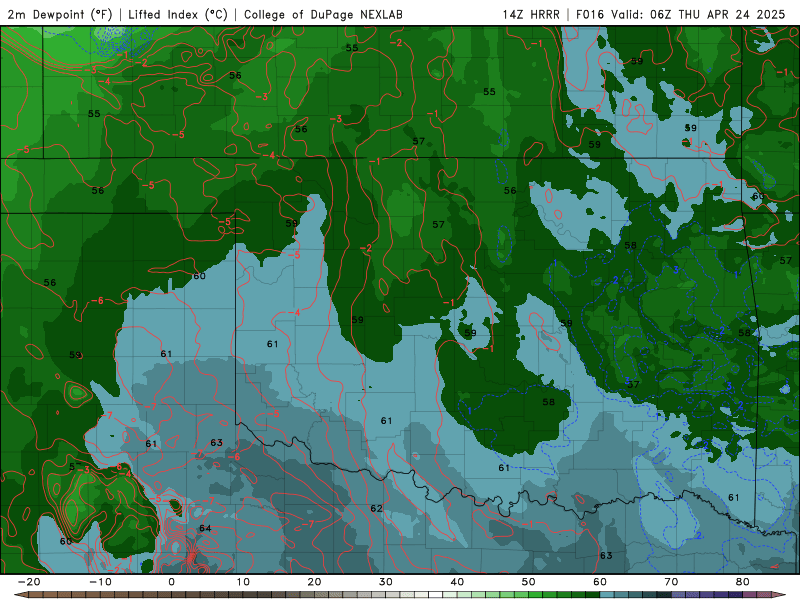The width and height of the screenshot is (800, 600).
Task: Click the "F016 Valid: 06Z THU APR 24 2025" text
Action: point(681,15)
